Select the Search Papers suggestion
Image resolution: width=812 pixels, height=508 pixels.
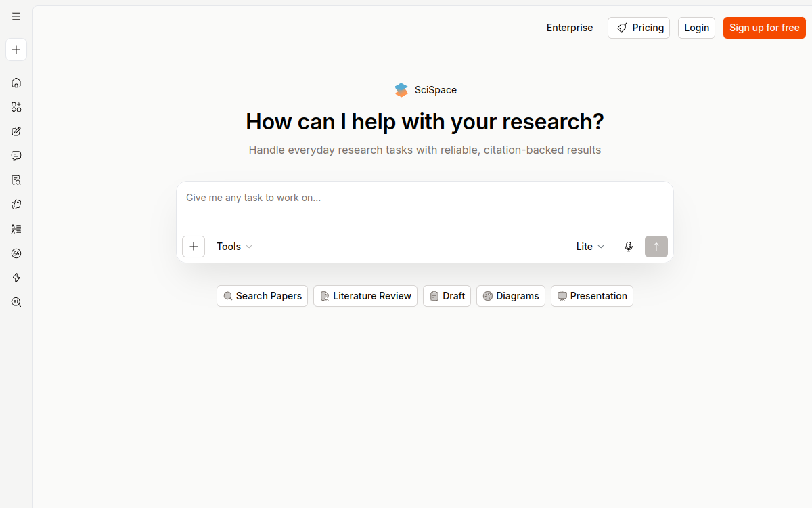click(263, 296)
